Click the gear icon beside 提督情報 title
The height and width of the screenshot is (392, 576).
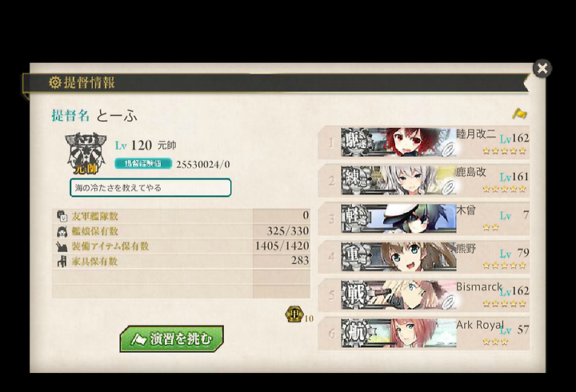coord(54,82)
